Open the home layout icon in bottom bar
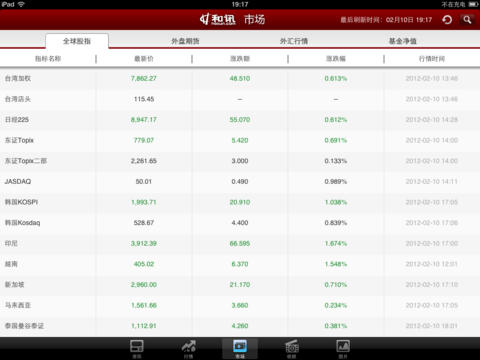 pyautogui.click(x=137, y=348)
